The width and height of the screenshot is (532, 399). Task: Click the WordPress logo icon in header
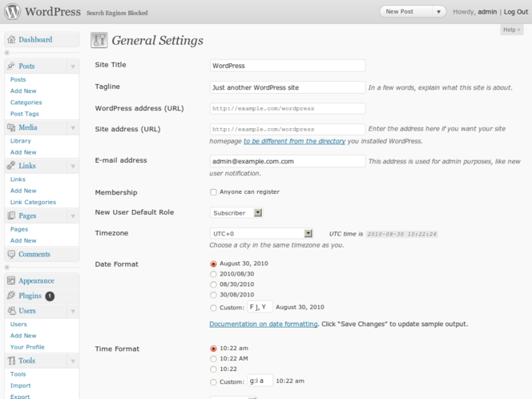(12, 12)
